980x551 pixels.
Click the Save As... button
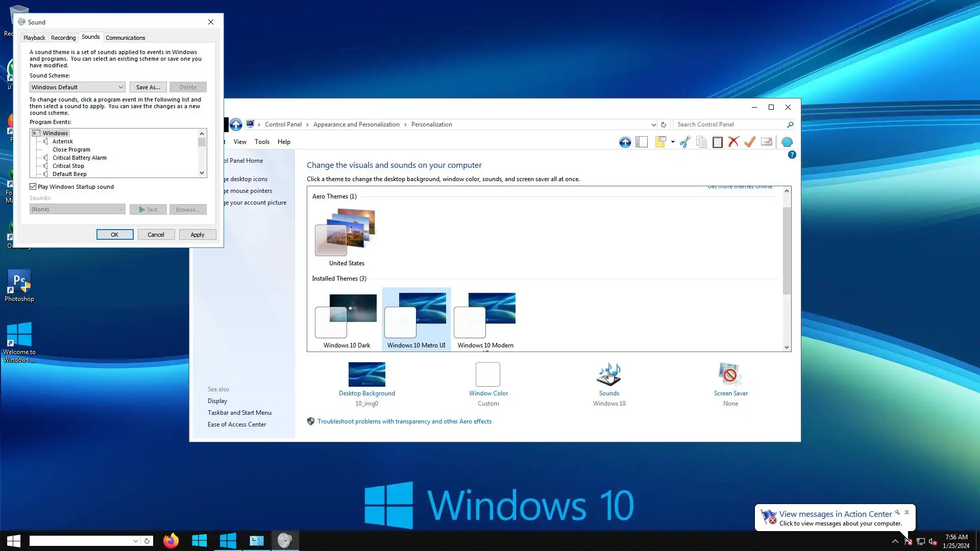pyautogui.click(x=148, y=87)
